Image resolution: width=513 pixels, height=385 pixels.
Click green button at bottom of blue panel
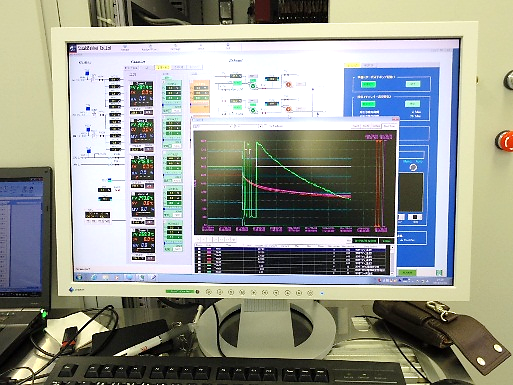tap(407, 273)
